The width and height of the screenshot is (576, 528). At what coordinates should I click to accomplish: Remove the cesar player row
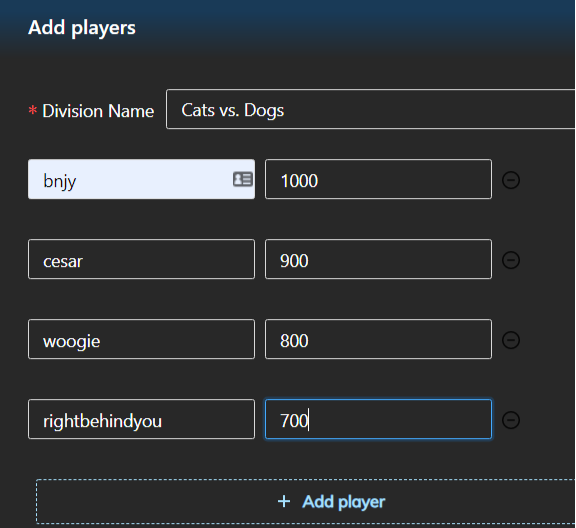pos(511,260)
